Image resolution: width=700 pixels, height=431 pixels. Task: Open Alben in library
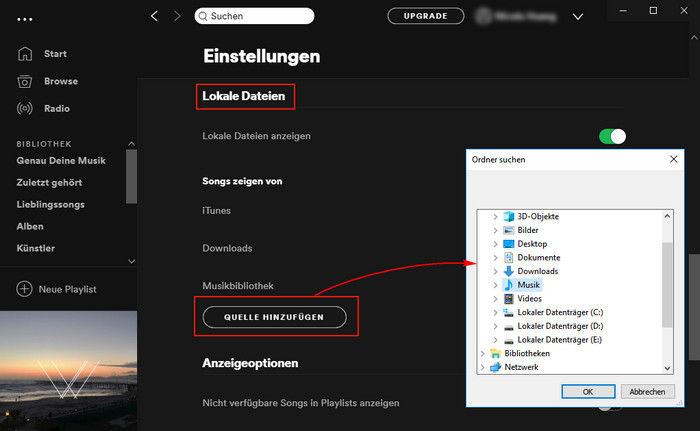click(30, 226)
